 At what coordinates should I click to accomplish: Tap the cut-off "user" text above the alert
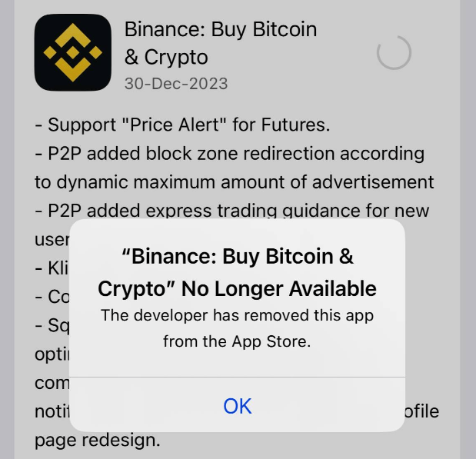click(x=52, y=239)
